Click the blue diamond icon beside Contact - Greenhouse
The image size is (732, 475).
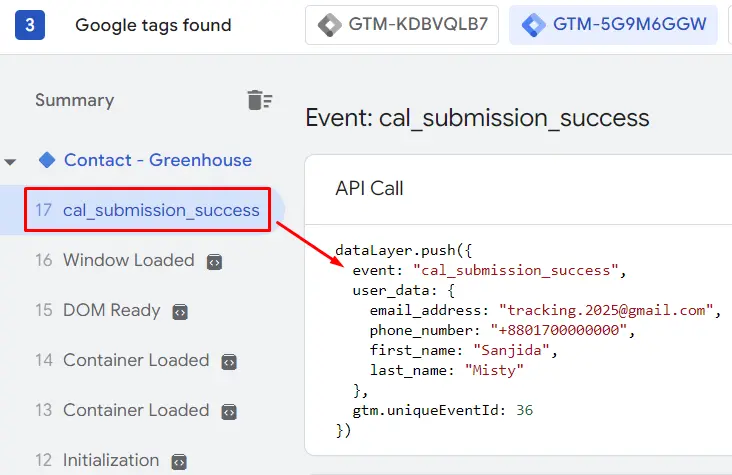point(46,160)
